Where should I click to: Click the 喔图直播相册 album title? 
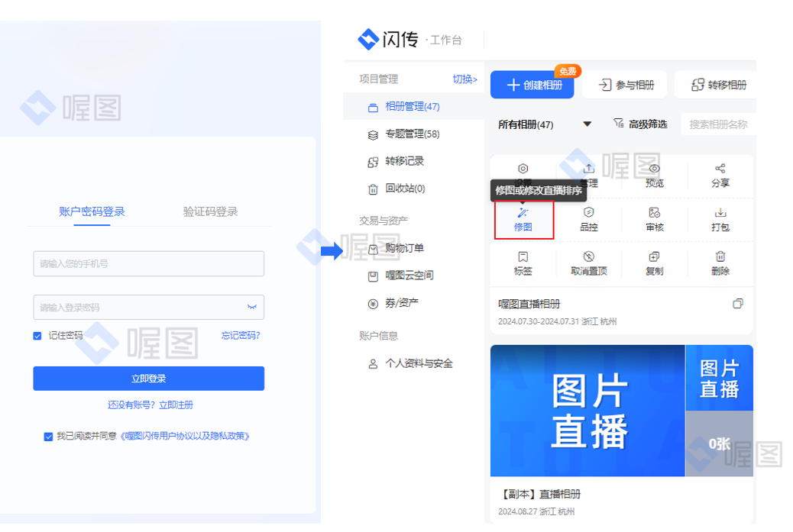[x=529, y=304]
